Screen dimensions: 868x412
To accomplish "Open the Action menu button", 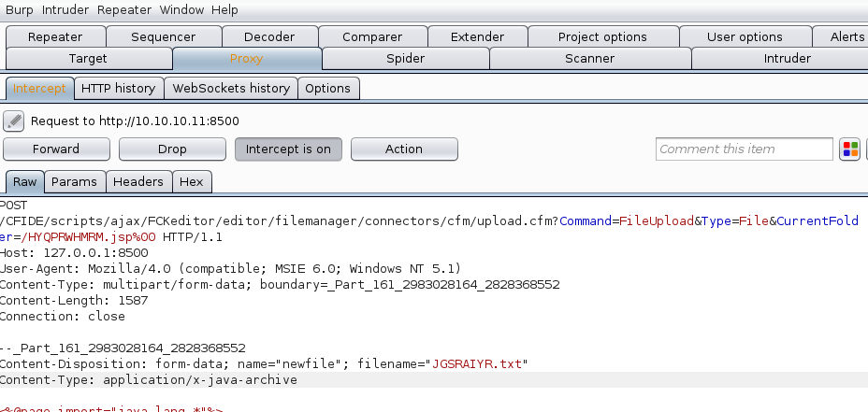I will [404, 149].
